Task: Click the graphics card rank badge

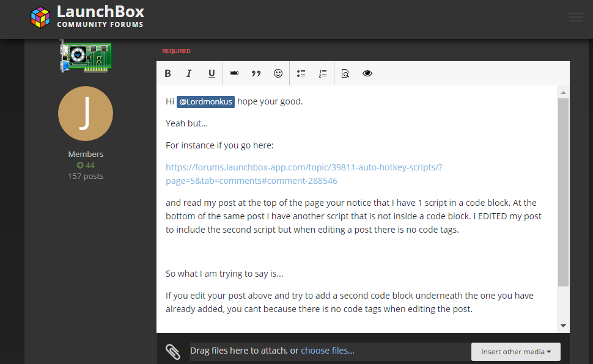Action: click(86, 57)
